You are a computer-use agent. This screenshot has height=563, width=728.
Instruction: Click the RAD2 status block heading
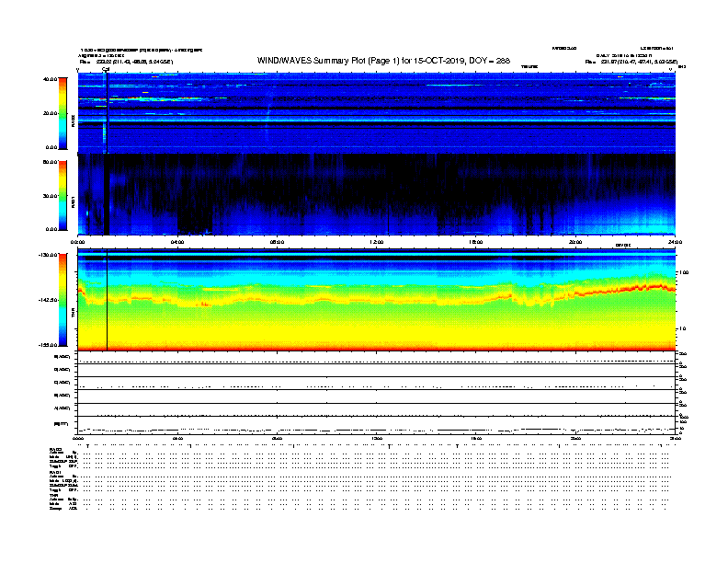pyautogui.click(x=55, y=449)
